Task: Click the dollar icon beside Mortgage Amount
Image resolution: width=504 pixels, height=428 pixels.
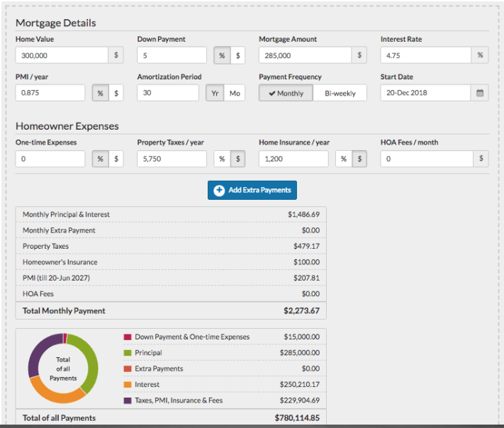Action: coord(359,55)
